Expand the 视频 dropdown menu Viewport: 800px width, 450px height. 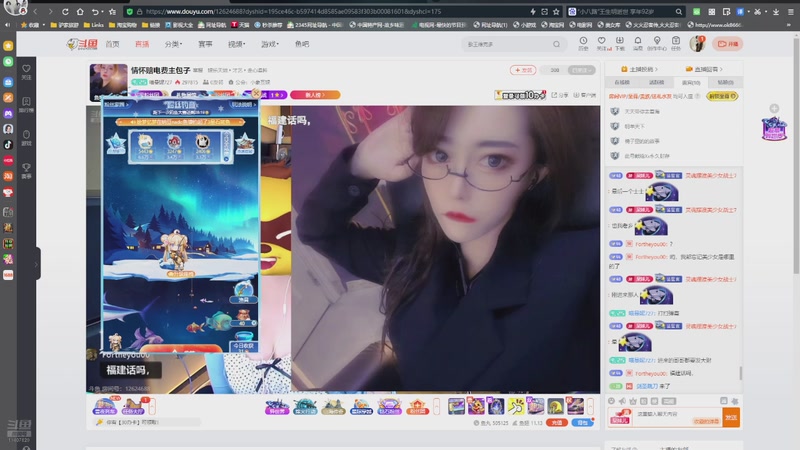coord(237,44)
